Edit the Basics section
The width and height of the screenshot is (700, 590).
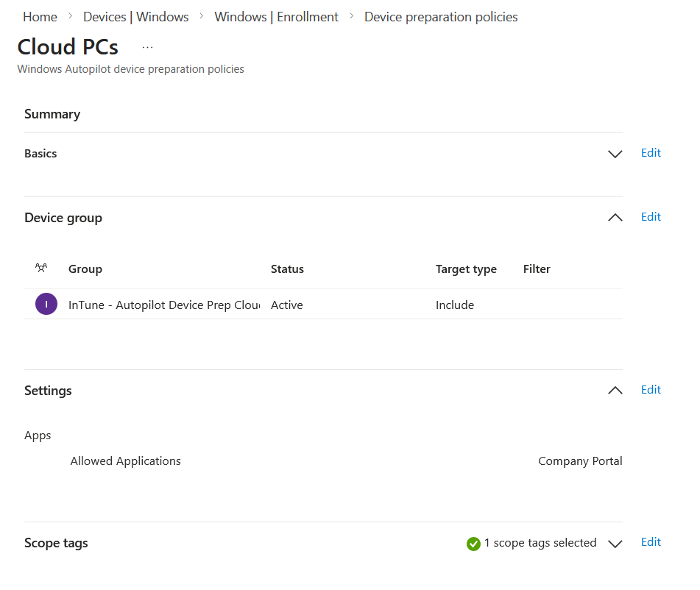[x=651, y=153]
